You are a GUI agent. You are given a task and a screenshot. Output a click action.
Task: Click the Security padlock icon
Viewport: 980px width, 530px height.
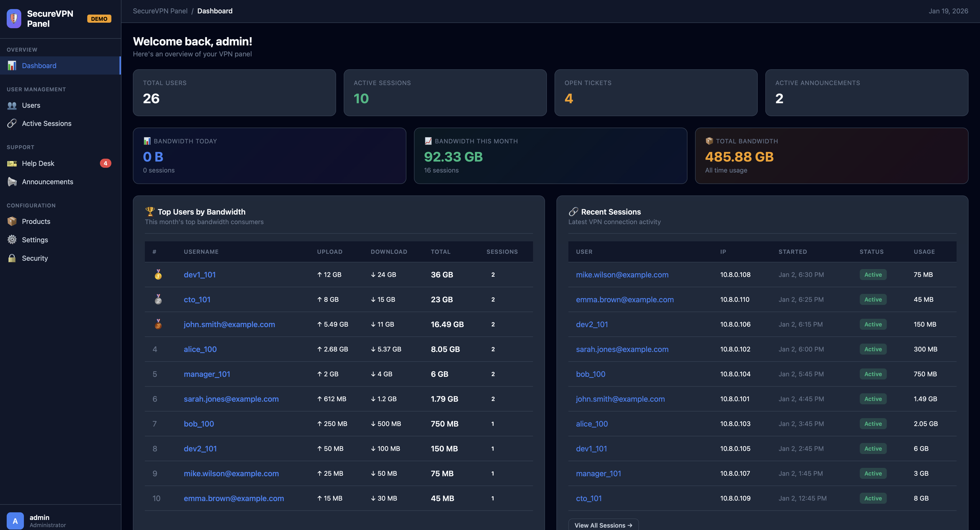point(12,258)
